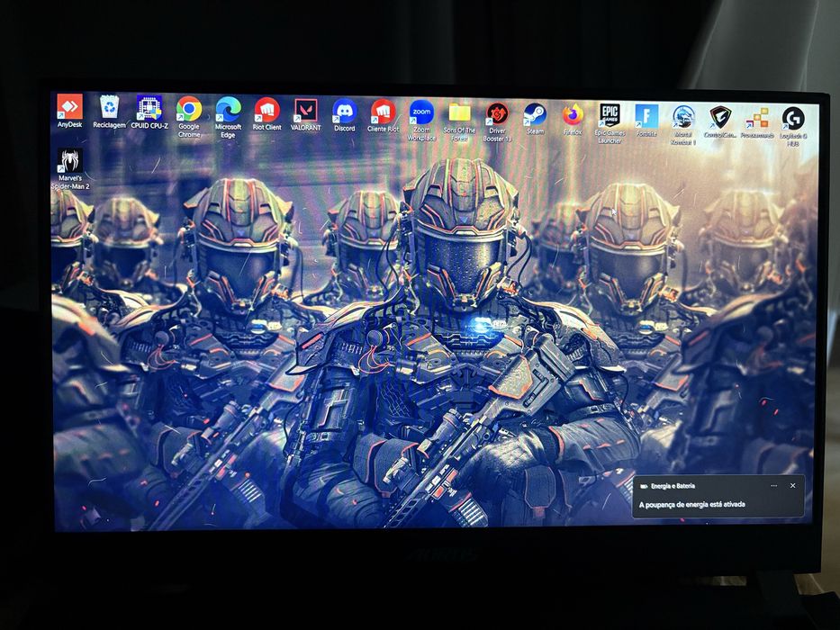Select the CPUID CPU-Z shortcut

[x=149, y=112]
